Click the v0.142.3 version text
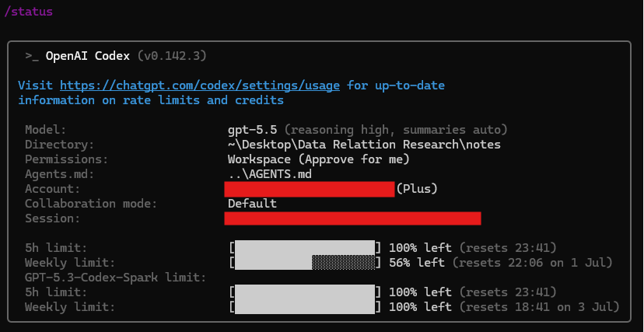Screen dimensions: 644x332 (172, 56)
